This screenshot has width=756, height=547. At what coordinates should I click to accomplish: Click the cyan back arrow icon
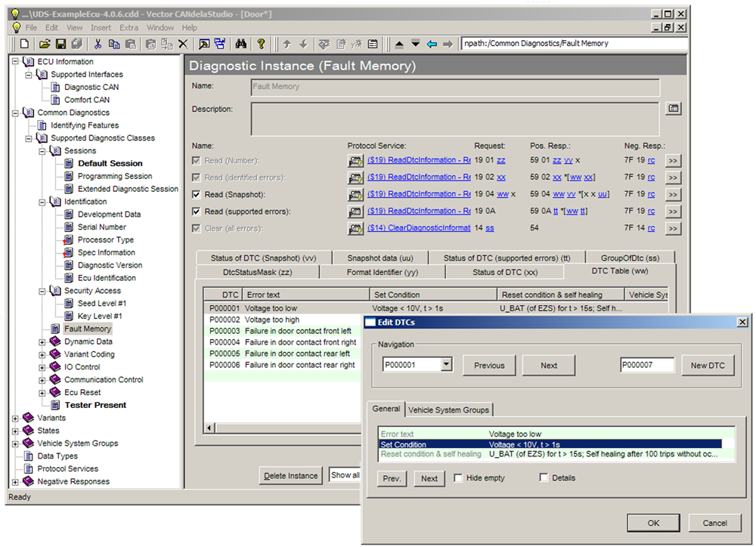pyautogui.click(x=432, y=44)
